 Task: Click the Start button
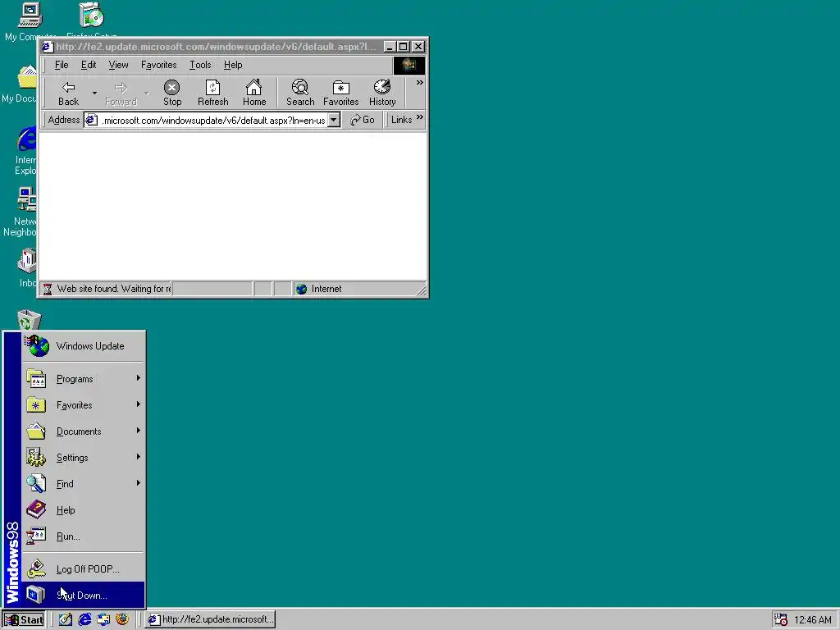point(24,620)
